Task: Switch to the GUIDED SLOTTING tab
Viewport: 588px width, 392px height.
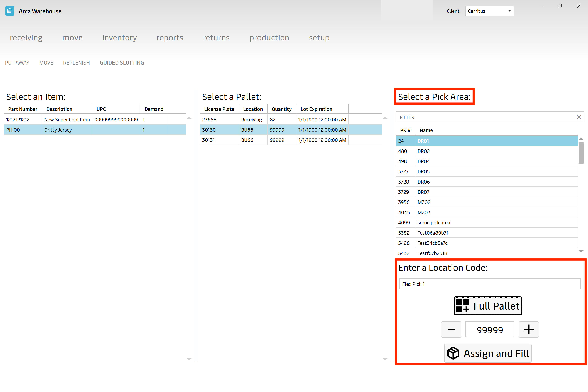Action: coord(122,63)
